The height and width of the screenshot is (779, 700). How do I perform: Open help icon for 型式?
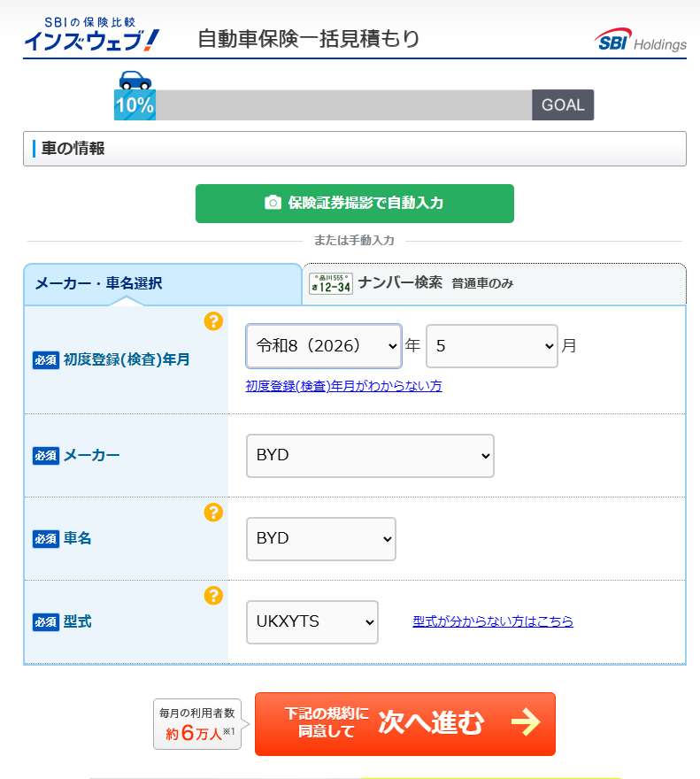click(x=213, y=596)
